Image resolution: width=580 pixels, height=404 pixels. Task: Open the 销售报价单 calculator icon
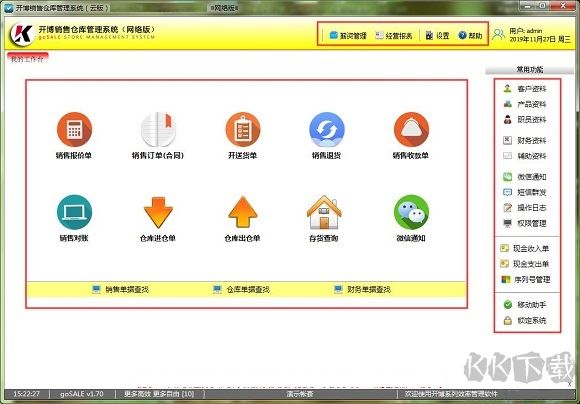[x=74, y=130]
